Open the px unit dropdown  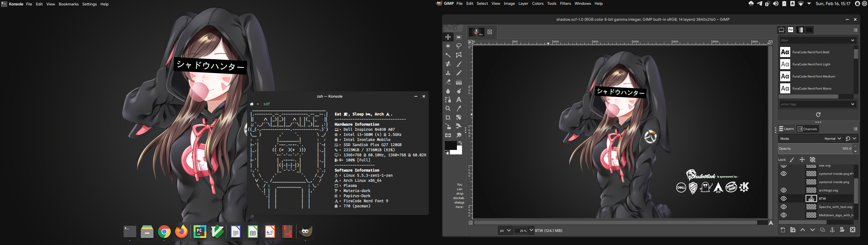pos(505,231)
